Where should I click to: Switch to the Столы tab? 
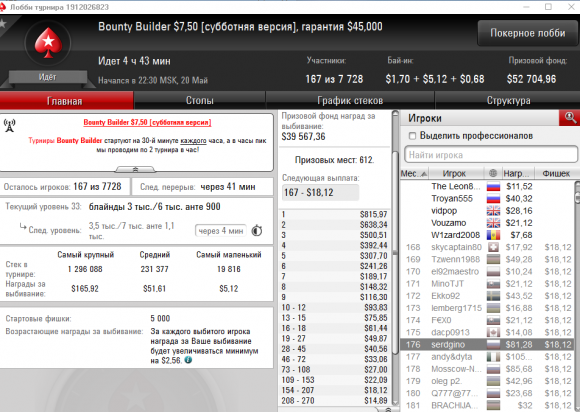(x=200, y=101)
